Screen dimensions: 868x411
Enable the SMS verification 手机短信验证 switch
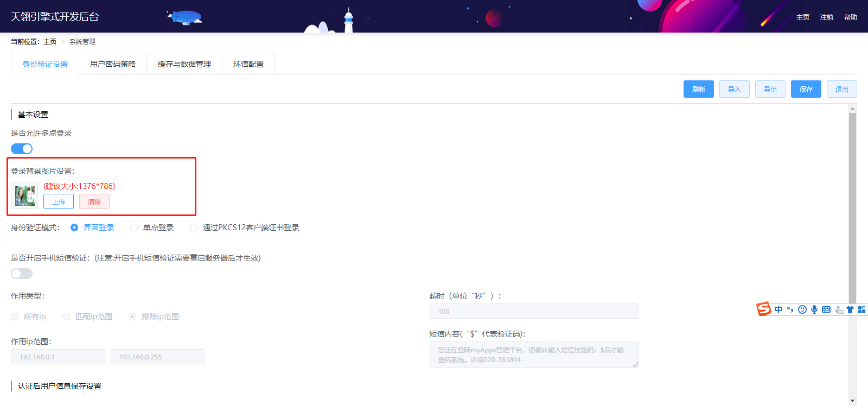pos(22,274)
